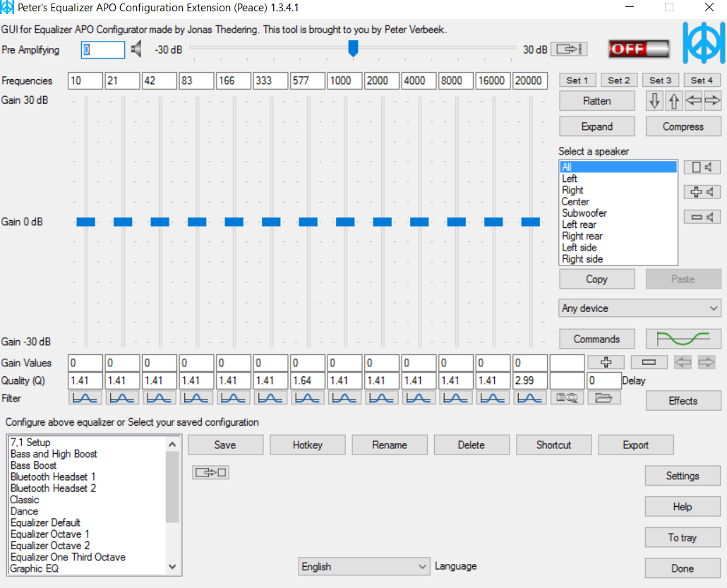
Task: Click the down arrow button next to Flatten
Action: [x=655, y=101]
